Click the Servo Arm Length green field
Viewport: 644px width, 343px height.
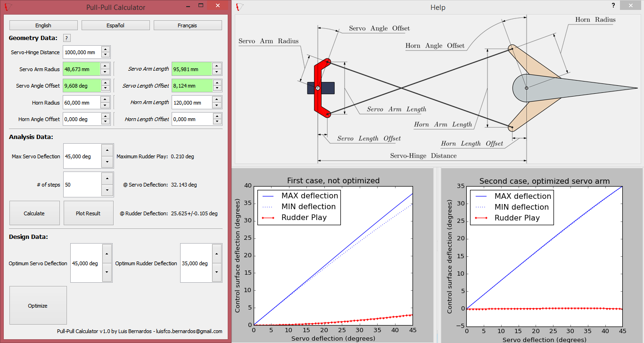point(191,69)
